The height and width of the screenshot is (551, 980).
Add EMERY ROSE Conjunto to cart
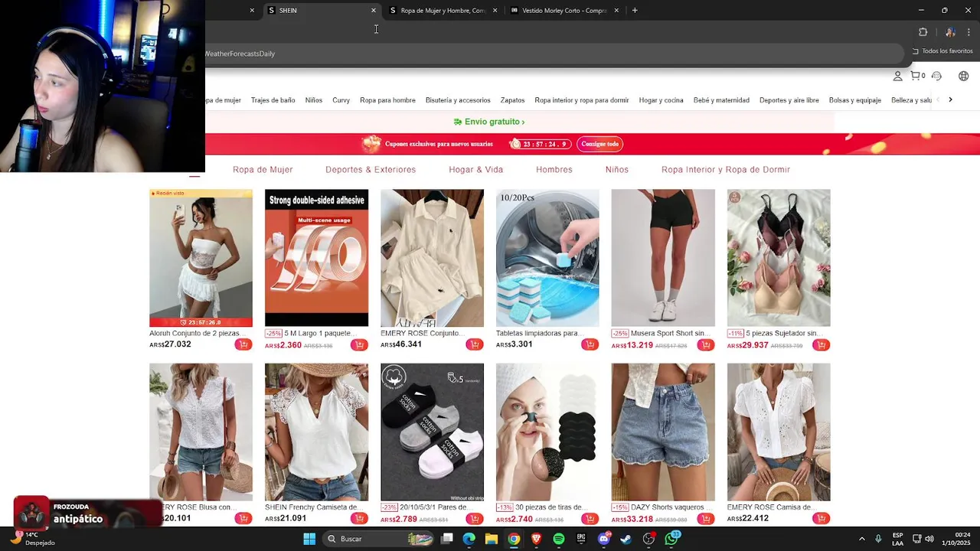point(475,345)
